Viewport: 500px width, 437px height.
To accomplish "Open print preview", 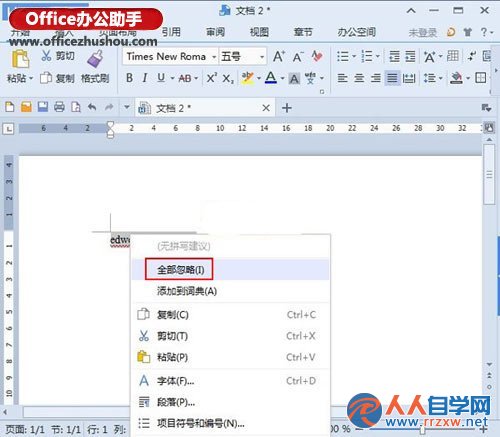I will click(76, 107).
